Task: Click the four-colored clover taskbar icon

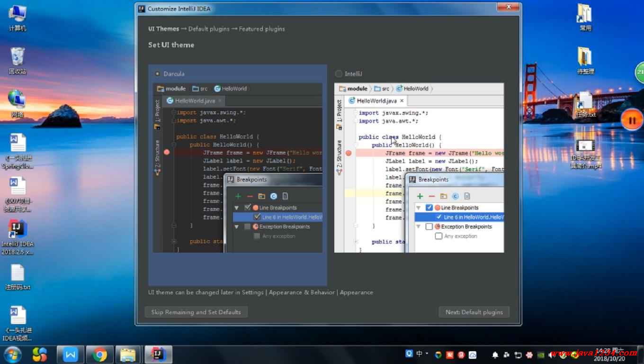Action: point(40,354)
